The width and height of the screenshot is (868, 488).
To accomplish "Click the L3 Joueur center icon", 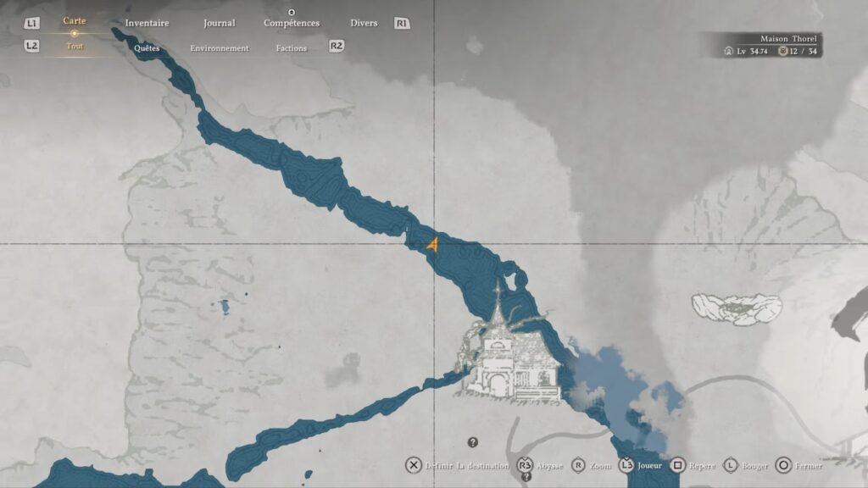I will tap(626, 465).
